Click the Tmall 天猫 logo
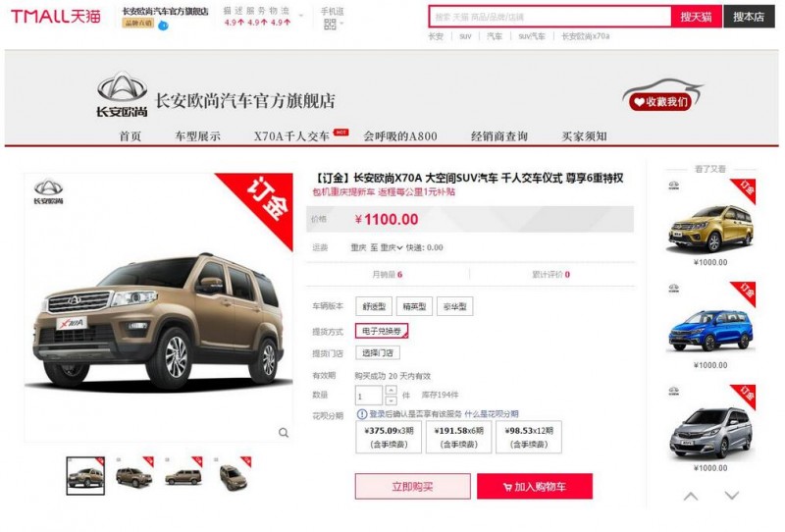This screenshot has width=785, height=532. pyautogui.click(x=56, y=17)
